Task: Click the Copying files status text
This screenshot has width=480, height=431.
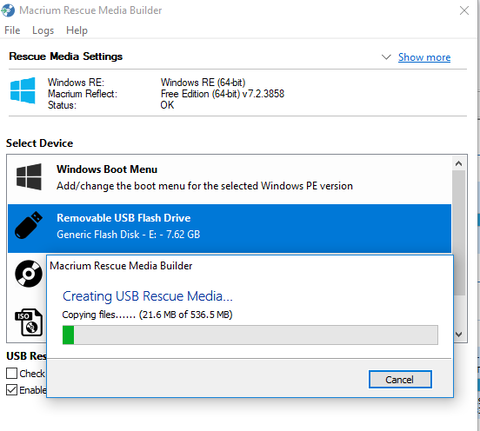Action: pyautogui.click(x=147, y=315)
